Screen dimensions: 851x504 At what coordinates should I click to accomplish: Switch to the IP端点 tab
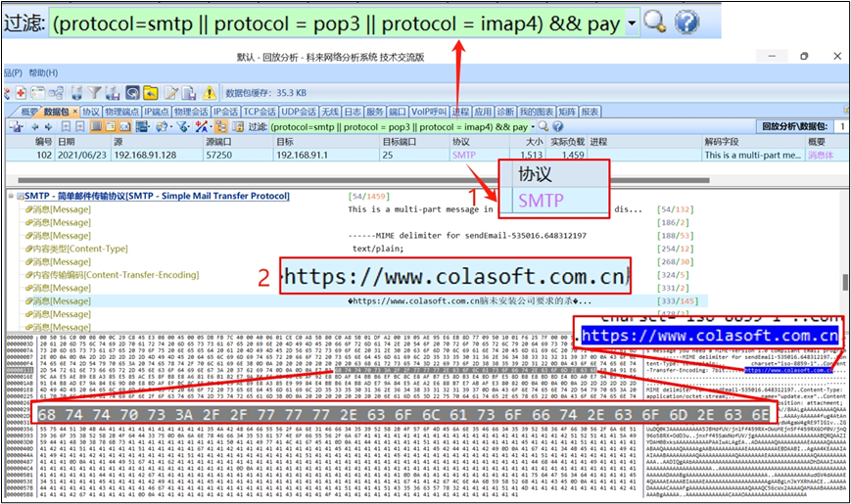point(157,112)
